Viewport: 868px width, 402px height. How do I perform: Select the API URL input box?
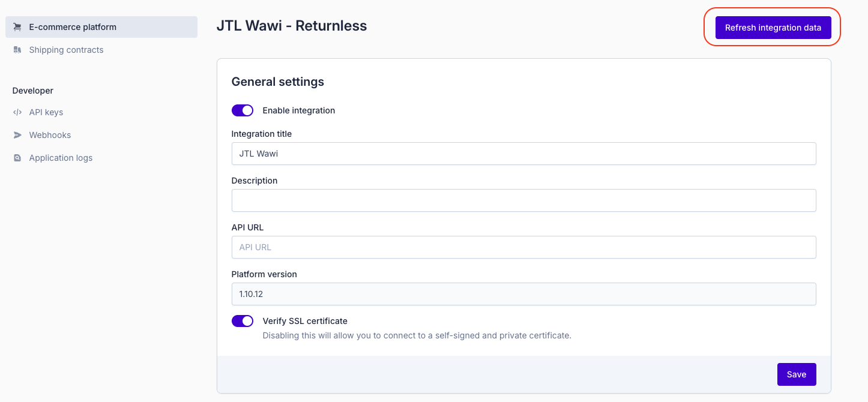[x=523, y=247]
